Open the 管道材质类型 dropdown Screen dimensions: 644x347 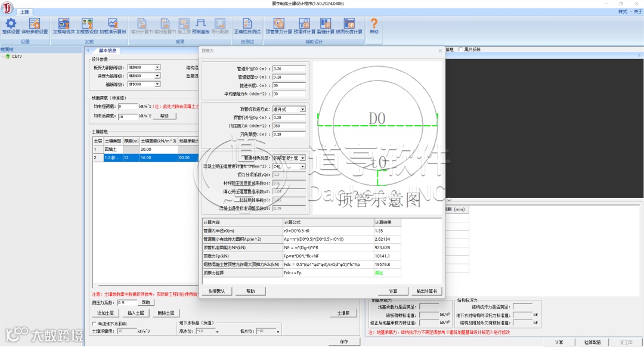point(302,158)
